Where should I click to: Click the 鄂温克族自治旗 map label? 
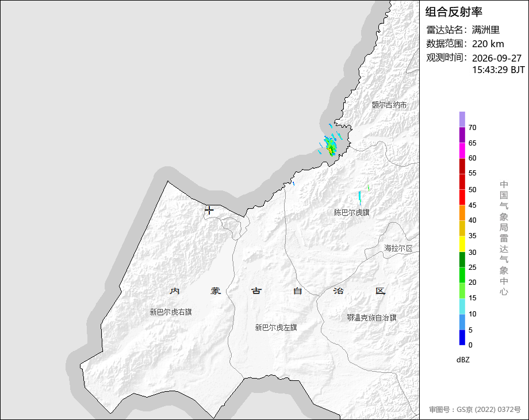372,318
